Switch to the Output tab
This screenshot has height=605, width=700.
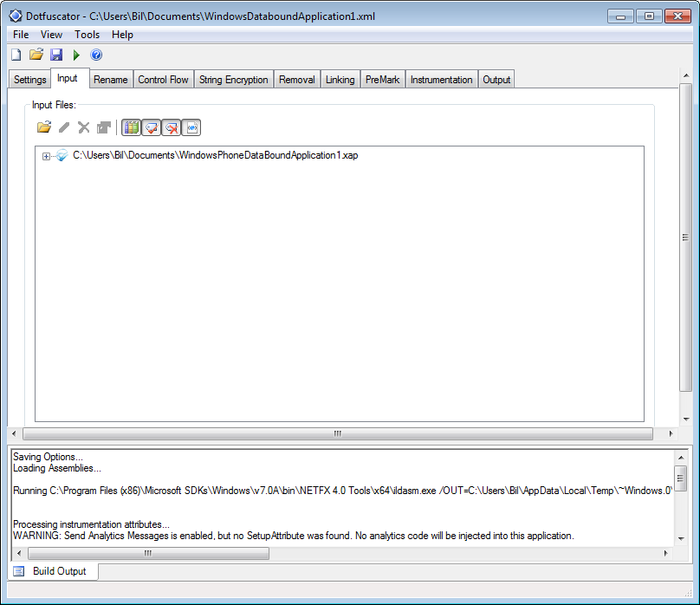pyautogui.click(x=496, y=80)
